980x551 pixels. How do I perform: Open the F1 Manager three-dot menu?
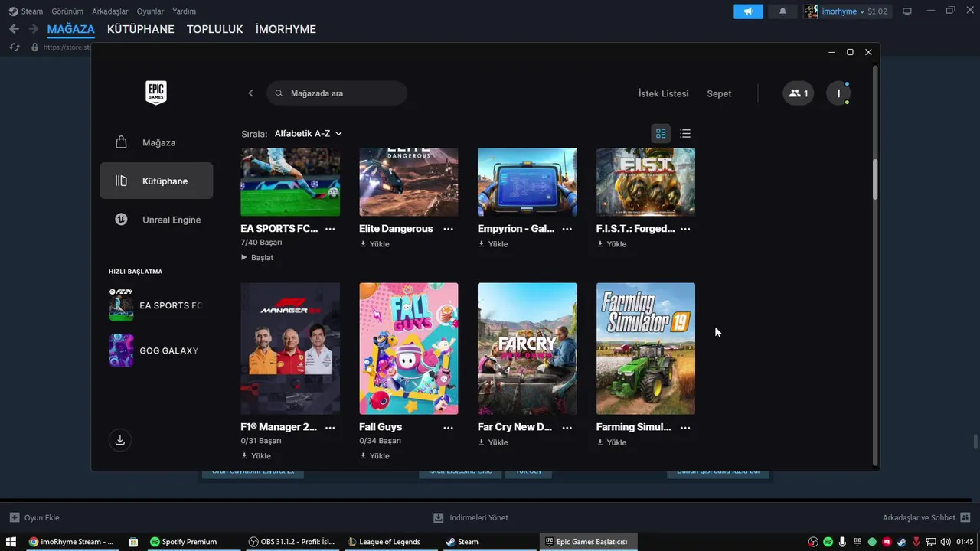click(330, 427)
